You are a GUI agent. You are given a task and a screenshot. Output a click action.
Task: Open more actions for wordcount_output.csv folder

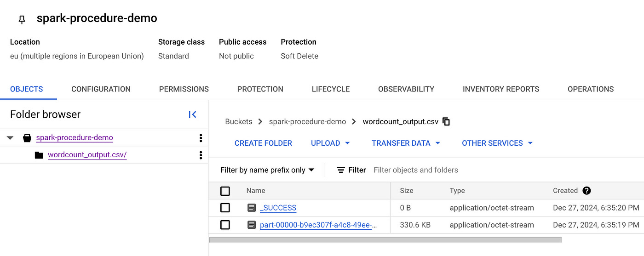tap(201, 155)
